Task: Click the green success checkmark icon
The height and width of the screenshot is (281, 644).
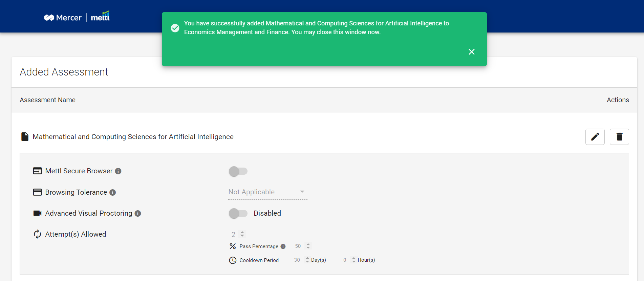Action: 175,28
